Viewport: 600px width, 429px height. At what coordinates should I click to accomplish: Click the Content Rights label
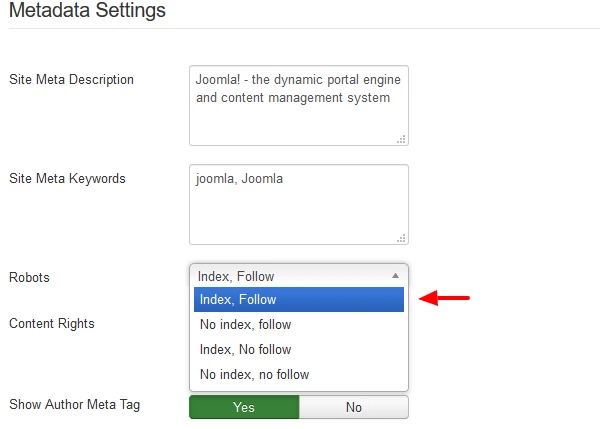52,324
